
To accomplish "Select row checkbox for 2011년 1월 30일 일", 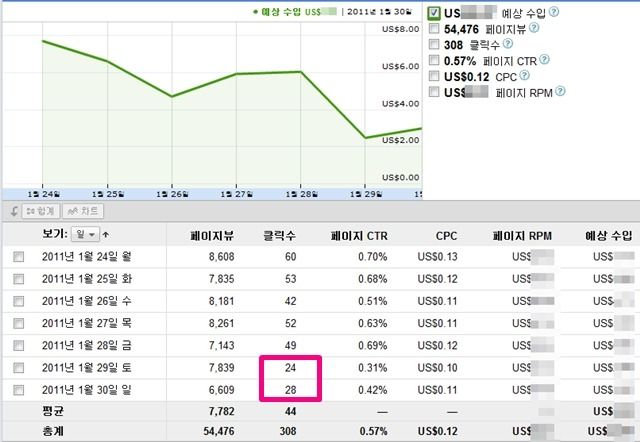I will [18, 390].
